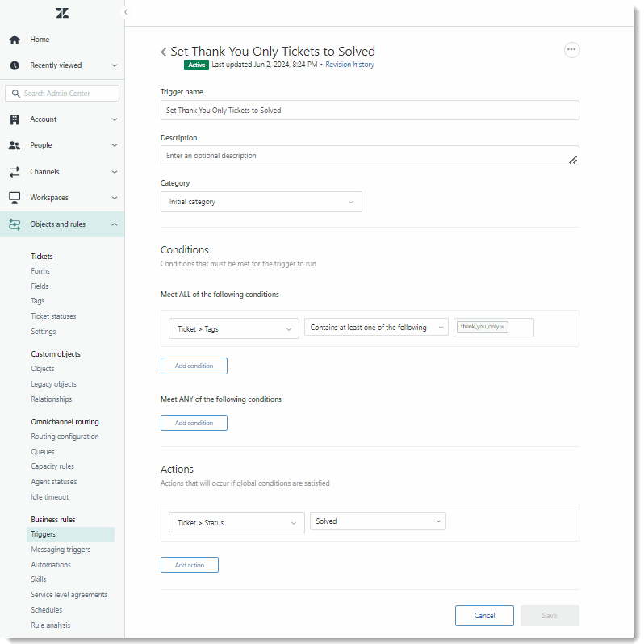Click the Channels arrows icon
The image size is (644, 644).
coord(15,172)
